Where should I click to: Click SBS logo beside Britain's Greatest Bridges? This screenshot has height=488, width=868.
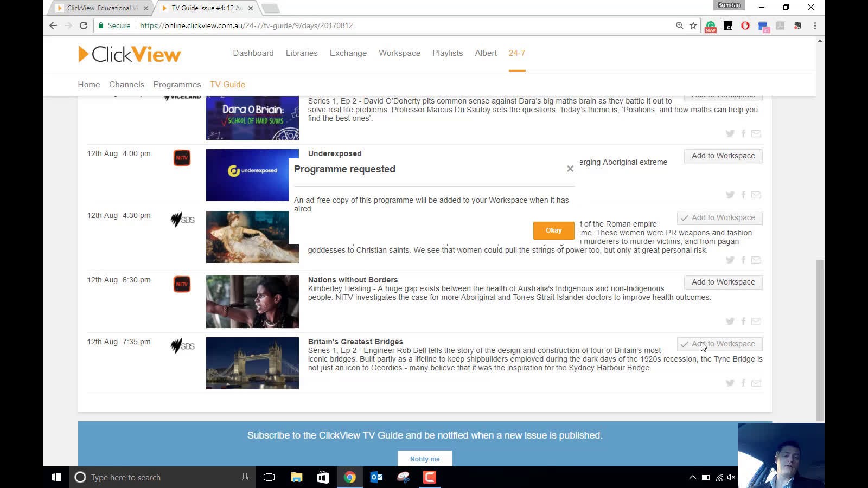point(182,346)
